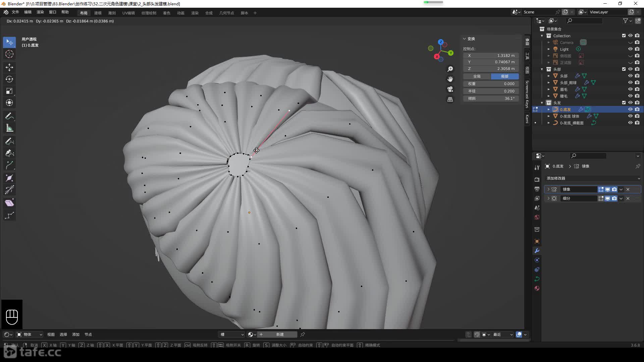Toggle render display for 镜像 modifier
Screen dimensions: 644x362
pyautogui.click(x=614, y=189)
